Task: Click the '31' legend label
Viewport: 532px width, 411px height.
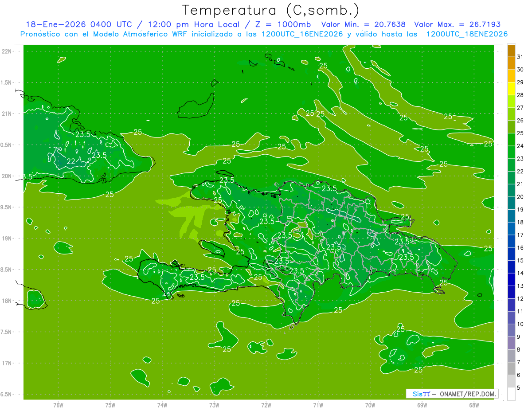Action: pos(520,57)
